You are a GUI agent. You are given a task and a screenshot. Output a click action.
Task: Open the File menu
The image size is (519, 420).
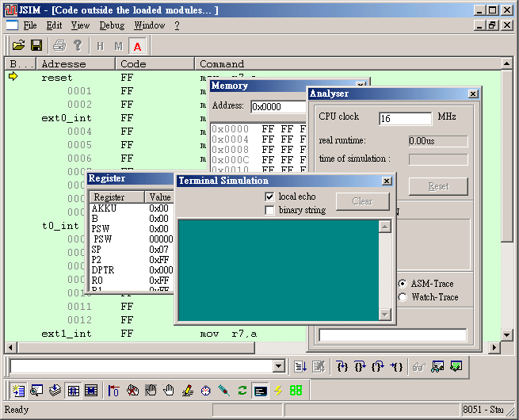pyautogui.click(x=30, y=25)
